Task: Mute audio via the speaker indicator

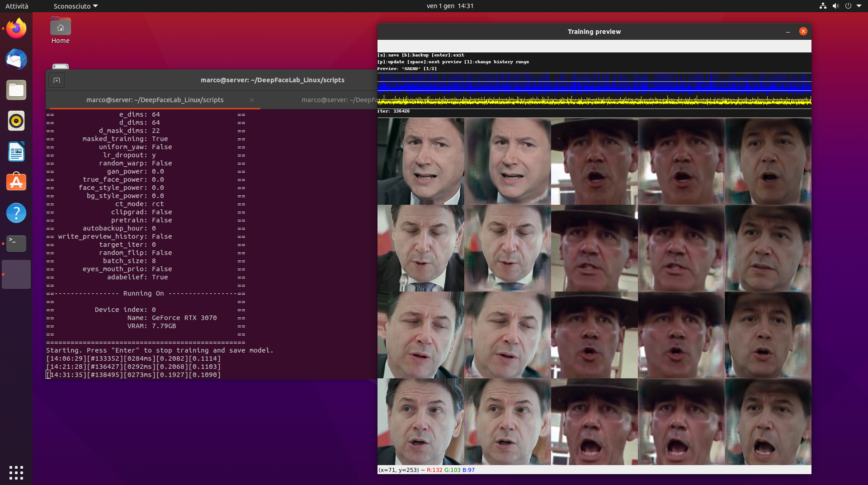Action: (x=835, y=6)
